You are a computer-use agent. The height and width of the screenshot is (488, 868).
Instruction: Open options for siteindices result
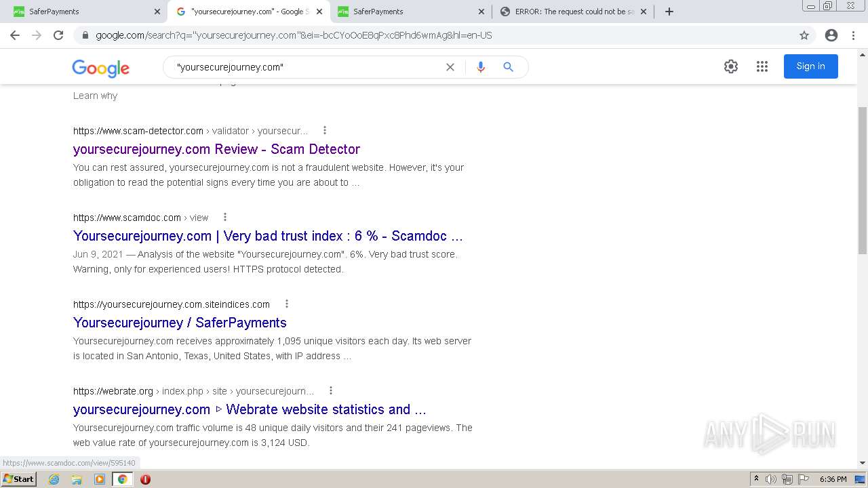[287, 304]
